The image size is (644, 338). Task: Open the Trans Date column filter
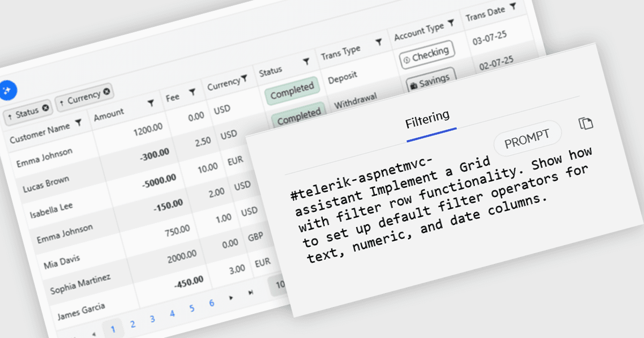[513, 7]
